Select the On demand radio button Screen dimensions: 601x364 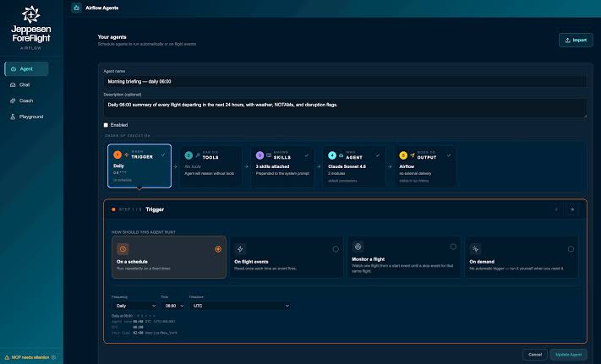(571, 249)
